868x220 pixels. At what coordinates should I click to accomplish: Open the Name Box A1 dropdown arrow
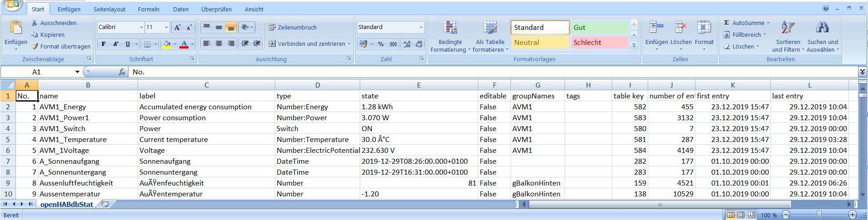[77, 72]
